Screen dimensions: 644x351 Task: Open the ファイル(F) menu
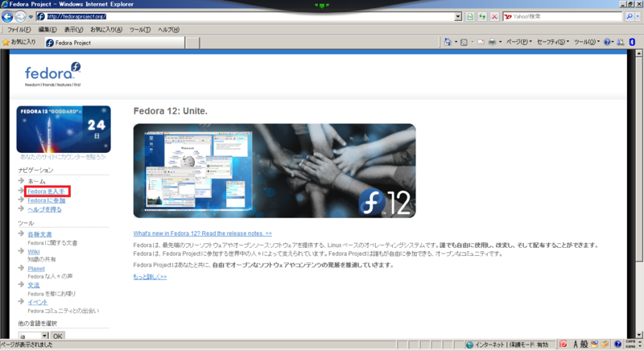(19, 30)
